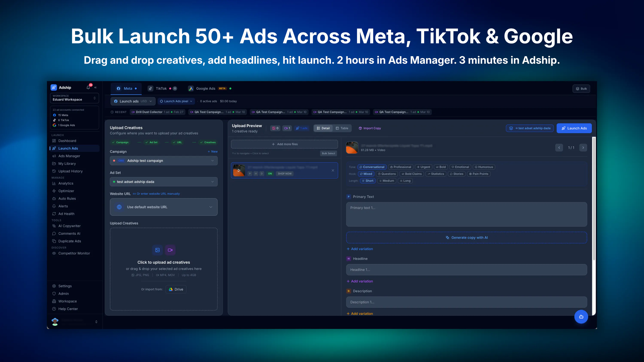Open the Help Center
The image size is (644, 362).
68,309
